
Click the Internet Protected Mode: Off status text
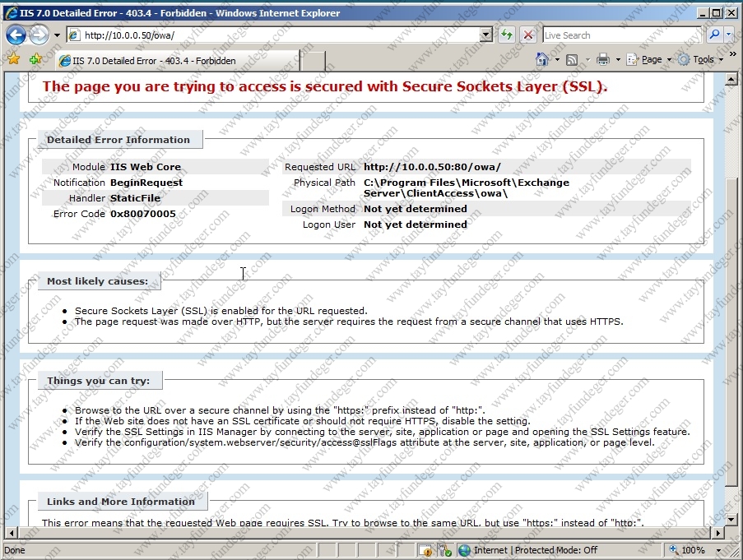pos(536,550)
